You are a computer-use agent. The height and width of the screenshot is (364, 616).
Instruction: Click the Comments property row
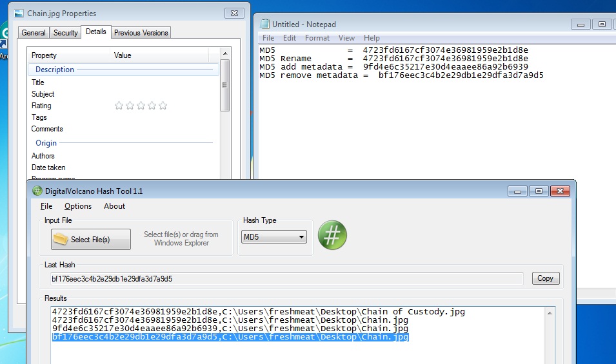(x=123, y=129)
